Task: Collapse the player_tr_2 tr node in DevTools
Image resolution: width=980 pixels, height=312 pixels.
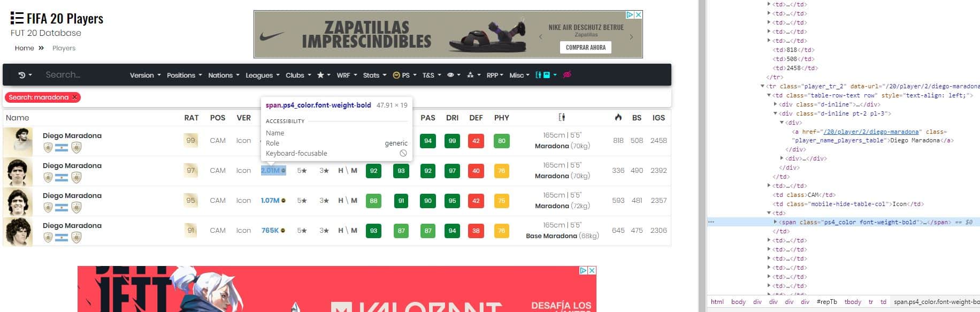Action: point(762,86)
